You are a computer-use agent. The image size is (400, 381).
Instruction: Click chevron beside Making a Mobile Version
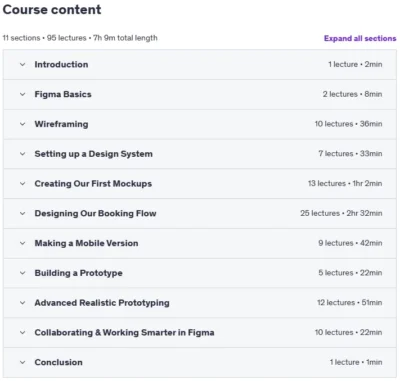point(22,243)
